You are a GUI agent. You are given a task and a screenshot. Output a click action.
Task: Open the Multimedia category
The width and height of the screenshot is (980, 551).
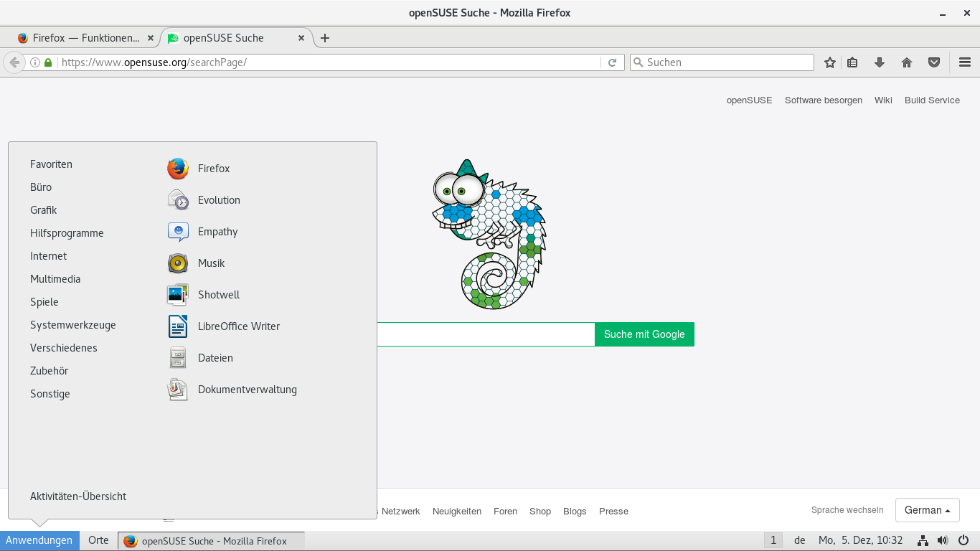coord(55,279)
